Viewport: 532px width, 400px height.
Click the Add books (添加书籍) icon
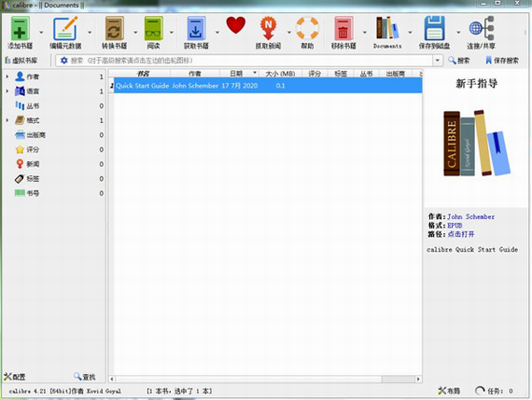[20, 29]
